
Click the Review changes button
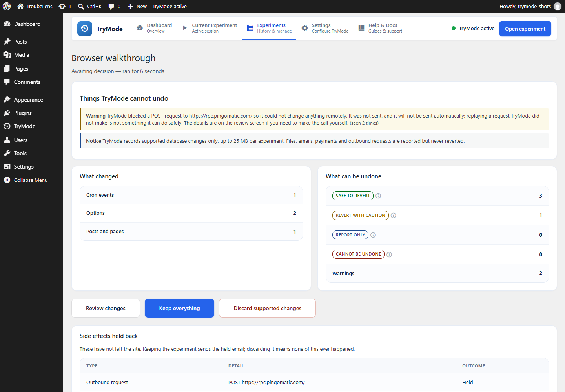coord(106,308)
